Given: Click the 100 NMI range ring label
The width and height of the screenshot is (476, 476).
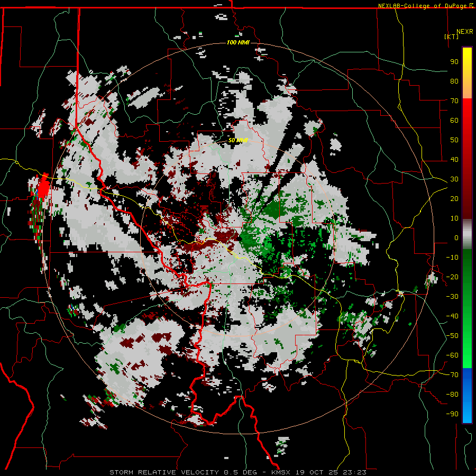Looking at the screenshot, I should point(238,42).
